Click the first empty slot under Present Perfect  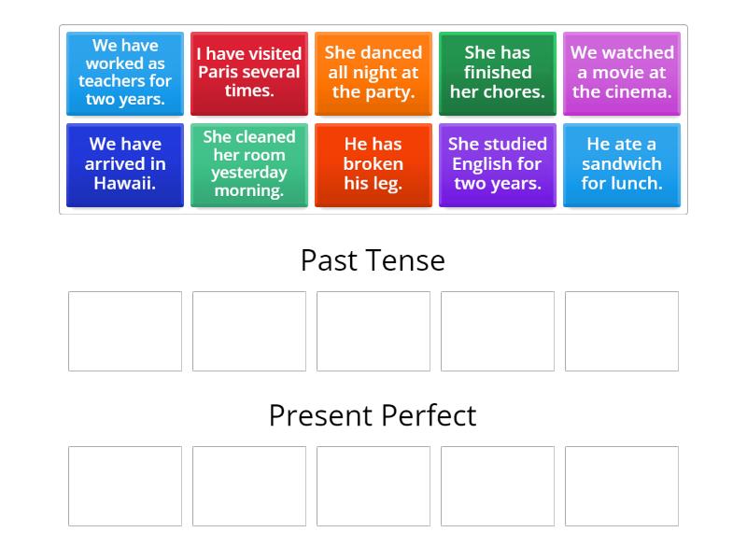(124, 486)
